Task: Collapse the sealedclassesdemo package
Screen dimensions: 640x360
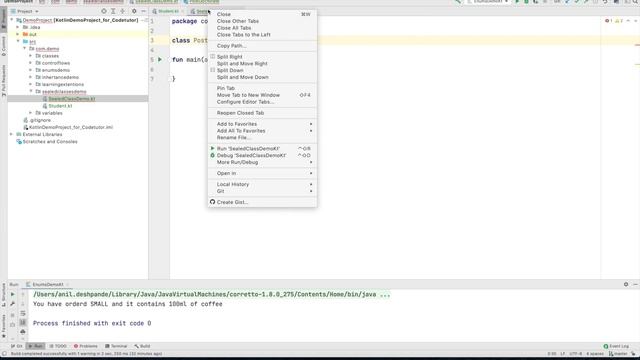Action: tap(31, 91)
